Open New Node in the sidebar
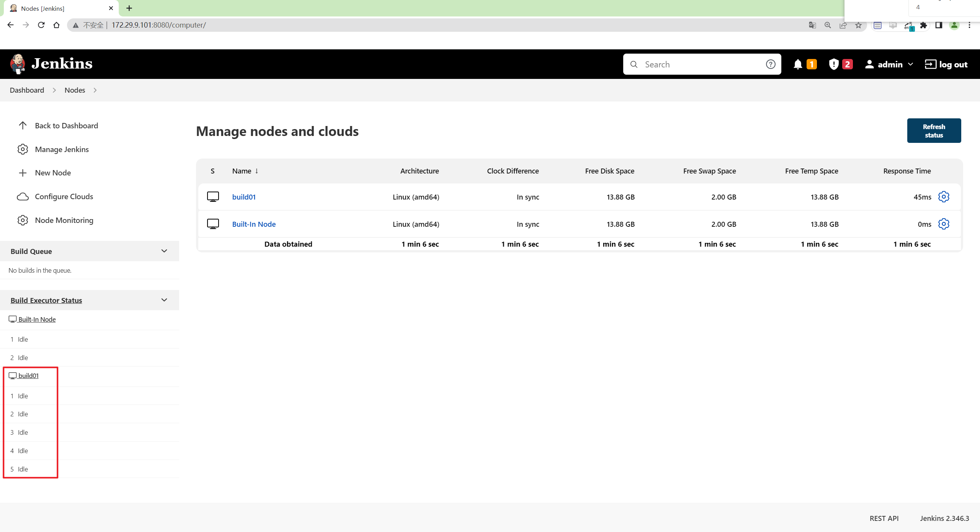The height and width of the screenshot is (532, 980). (53, 173)
